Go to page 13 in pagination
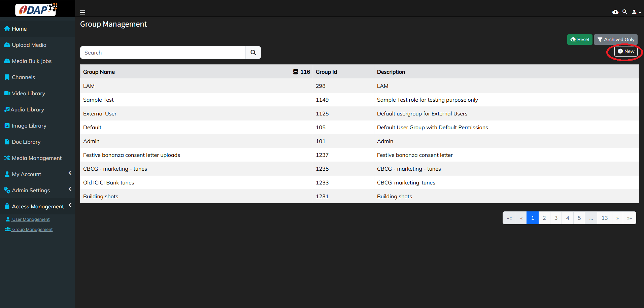Screen dimensions: 644x308 coord(604,218)
